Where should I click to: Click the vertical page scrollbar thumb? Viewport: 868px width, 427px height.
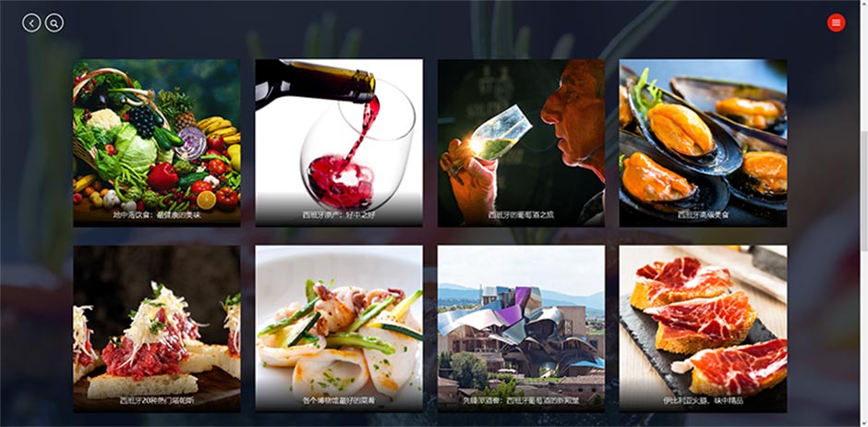point(863,189)
